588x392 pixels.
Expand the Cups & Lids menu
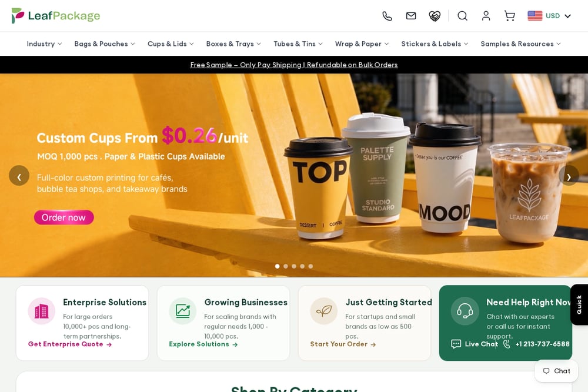(171, 44)
